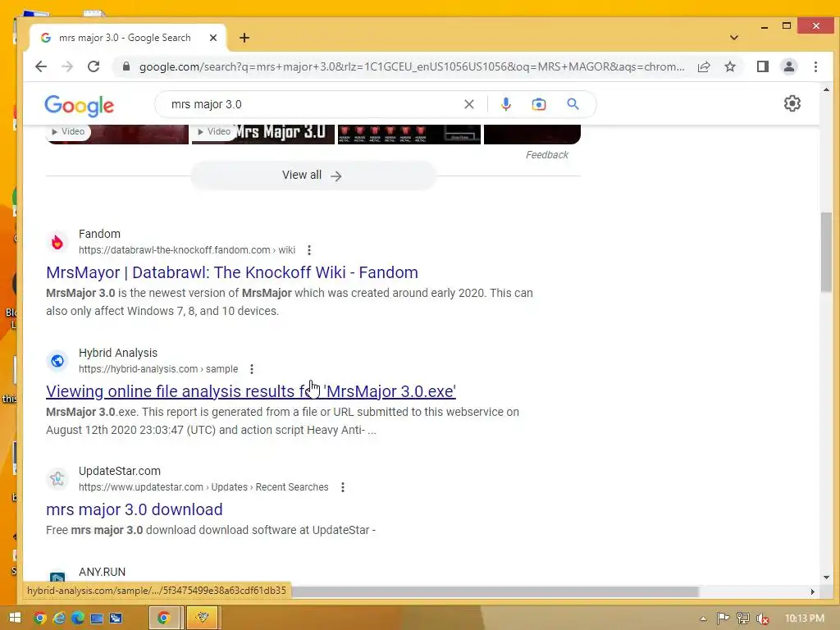Open the rightmost dark video thumbnail
840x630 pixels.
coord(532,134)
